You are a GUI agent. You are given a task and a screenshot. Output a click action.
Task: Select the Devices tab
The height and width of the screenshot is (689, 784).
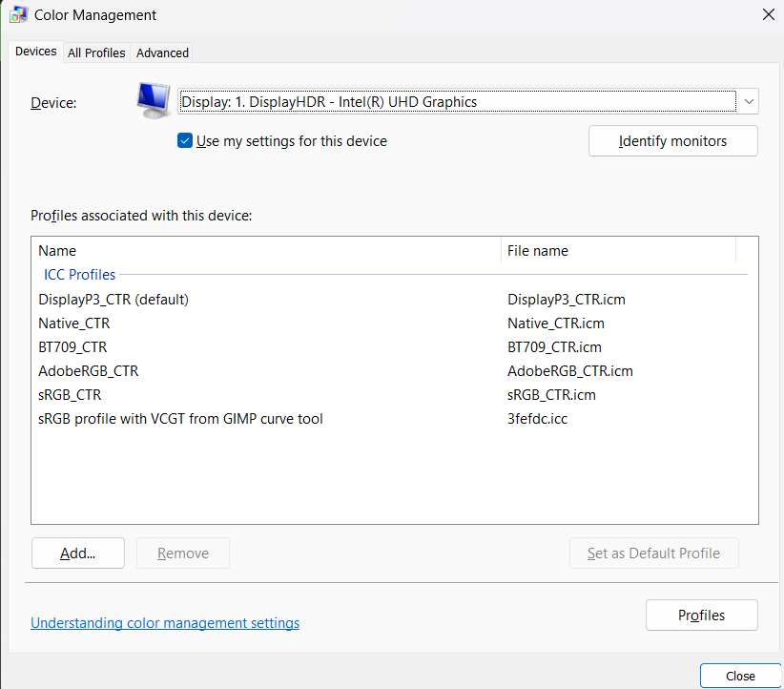[35, 51]
